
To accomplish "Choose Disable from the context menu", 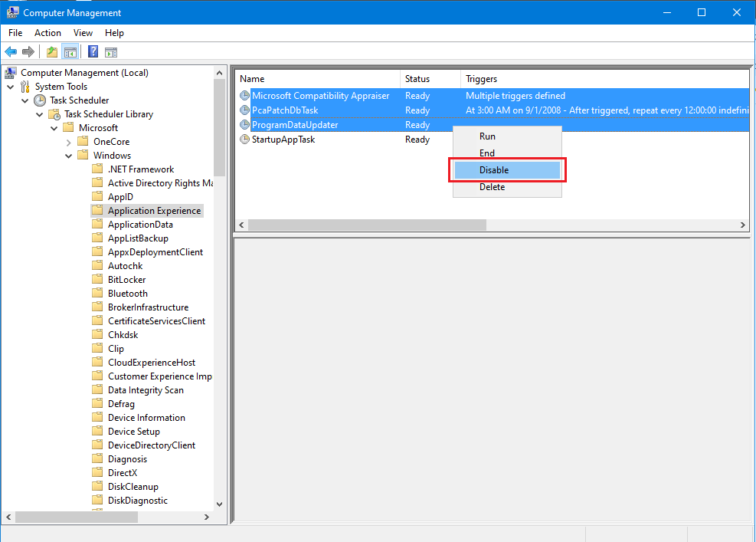I will coord(507,170).
